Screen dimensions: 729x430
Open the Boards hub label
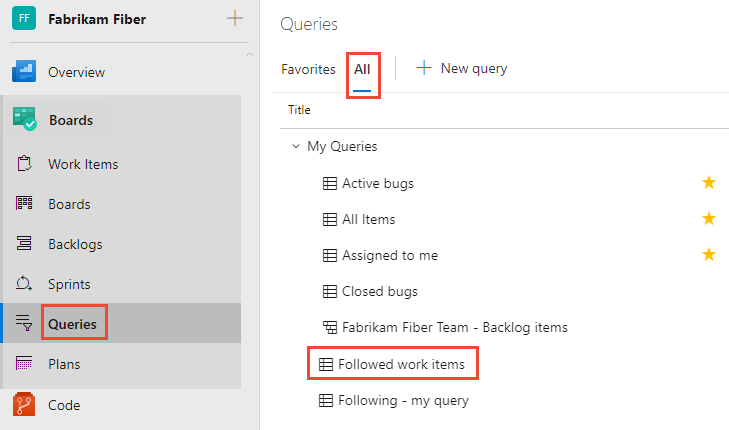coord(71,120)
